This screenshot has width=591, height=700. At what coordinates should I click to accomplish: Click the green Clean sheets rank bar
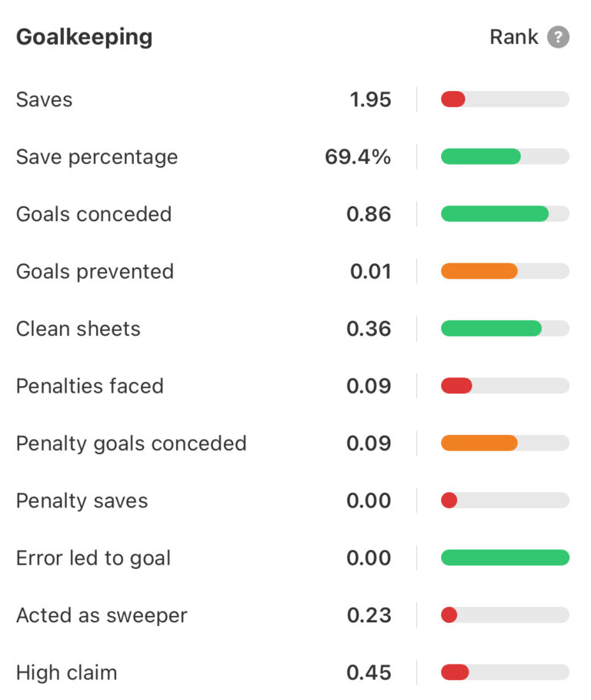click(x=491, y=329)
